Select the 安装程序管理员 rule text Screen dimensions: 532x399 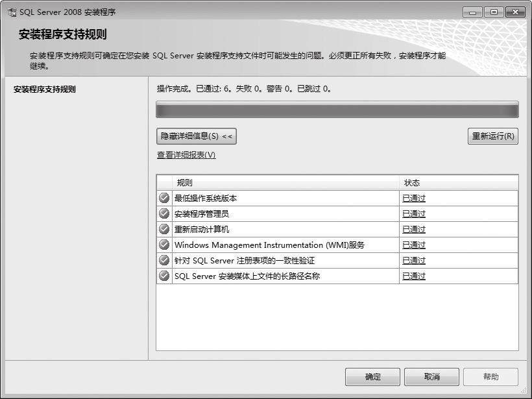202,213
